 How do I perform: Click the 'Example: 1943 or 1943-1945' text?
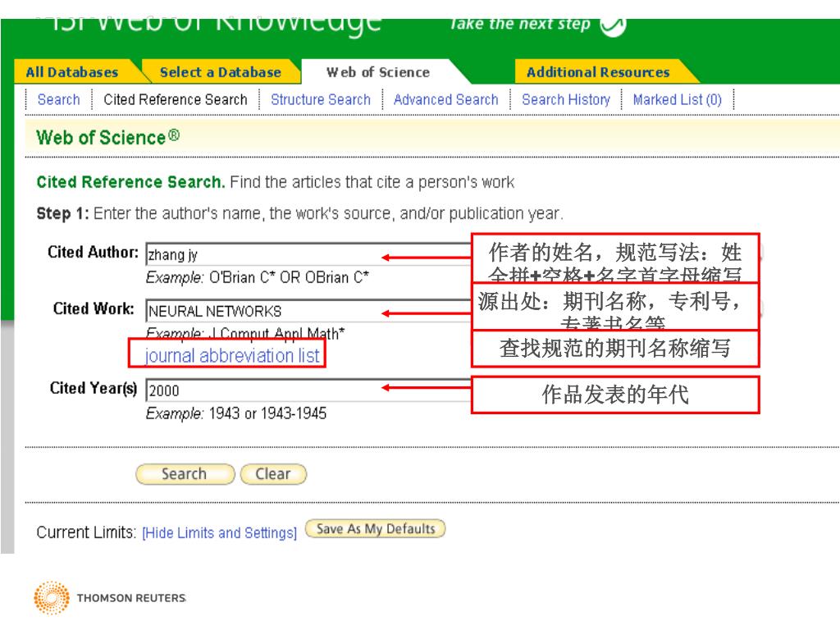point(235,413)
